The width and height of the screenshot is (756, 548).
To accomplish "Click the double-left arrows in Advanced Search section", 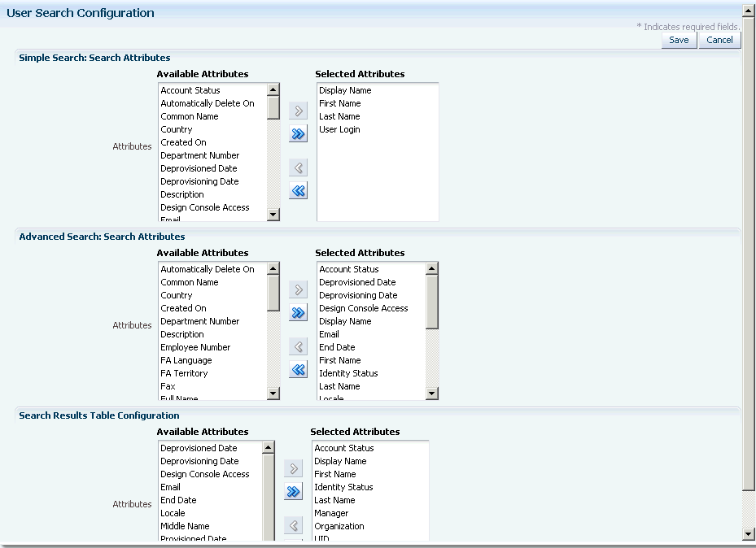I will [x=298, y=369].
